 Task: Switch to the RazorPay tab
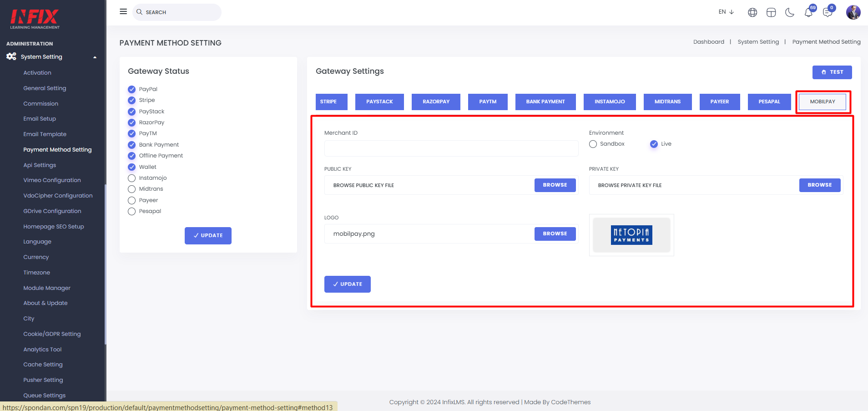pos(436,102)
